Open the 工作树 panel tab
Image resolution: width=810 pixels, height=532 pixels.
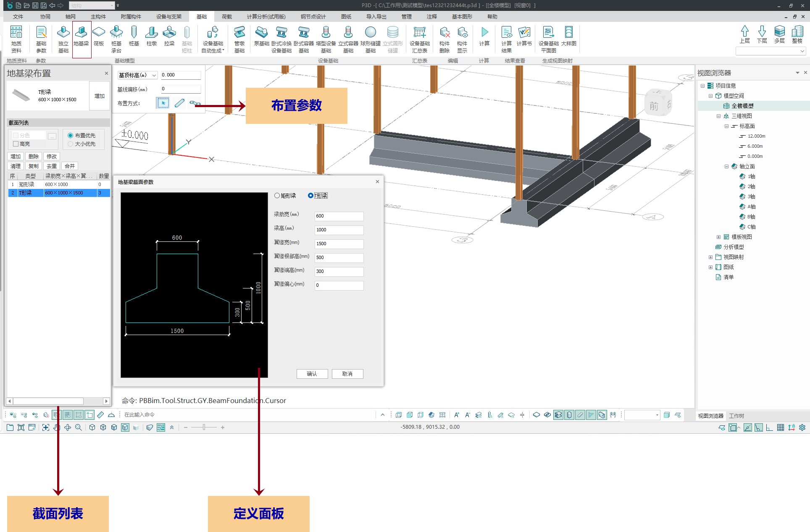click(x=736, y=416)
